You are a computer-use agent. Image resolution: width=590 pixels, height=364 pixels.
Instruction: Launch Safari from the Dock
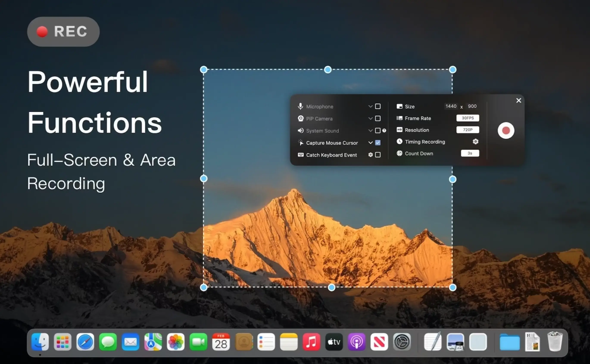(85, 342)
